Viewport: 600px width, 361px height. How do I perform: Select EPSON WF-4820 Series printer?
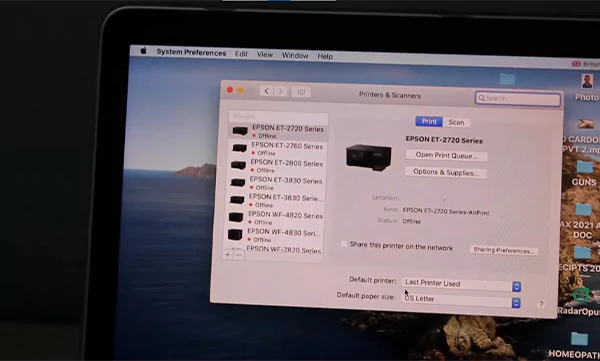(x=274, y=218)
